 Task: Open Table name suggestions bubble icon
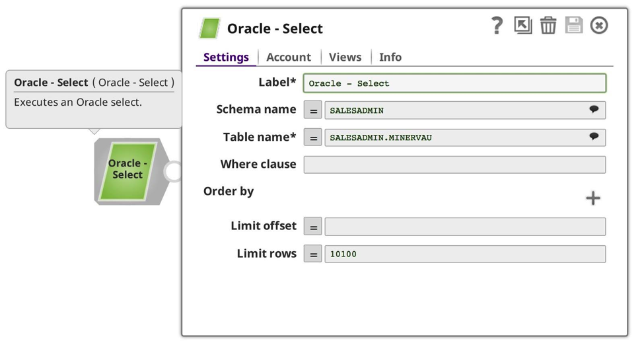tap(594, 137)
